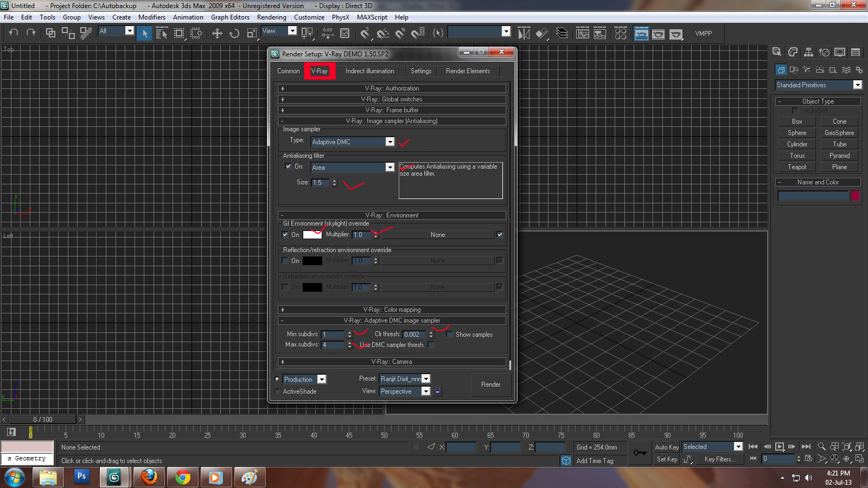Switch to the Common tab

[289, 71]
